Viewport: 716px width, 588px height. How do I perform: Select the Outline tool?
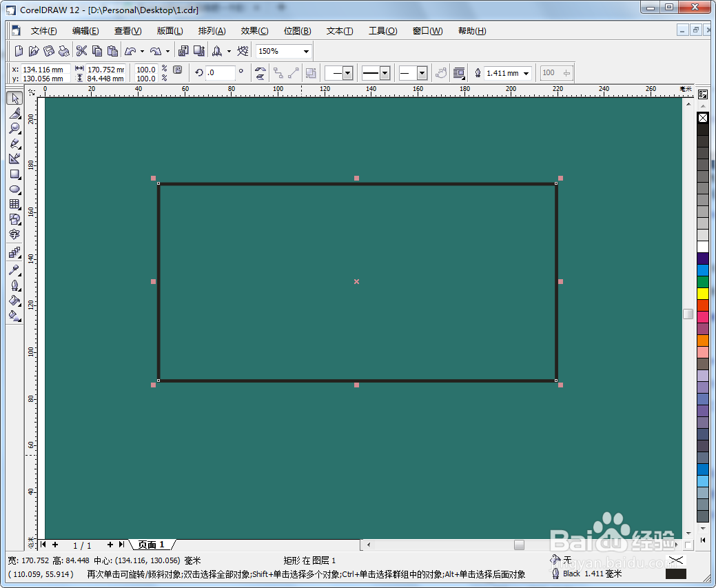14,285
